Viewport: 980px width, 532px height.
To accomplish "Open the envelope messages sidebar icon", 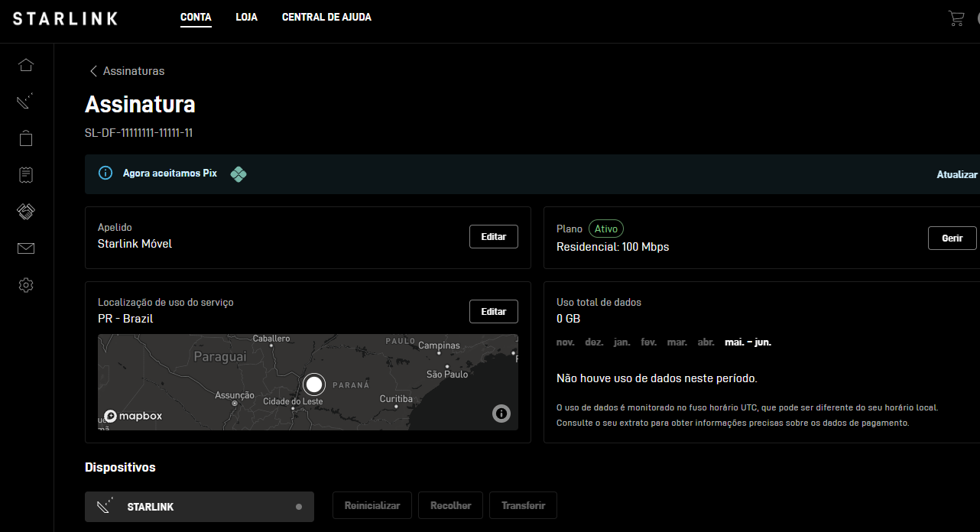I will pyautogui.click(x=26, y=248).
